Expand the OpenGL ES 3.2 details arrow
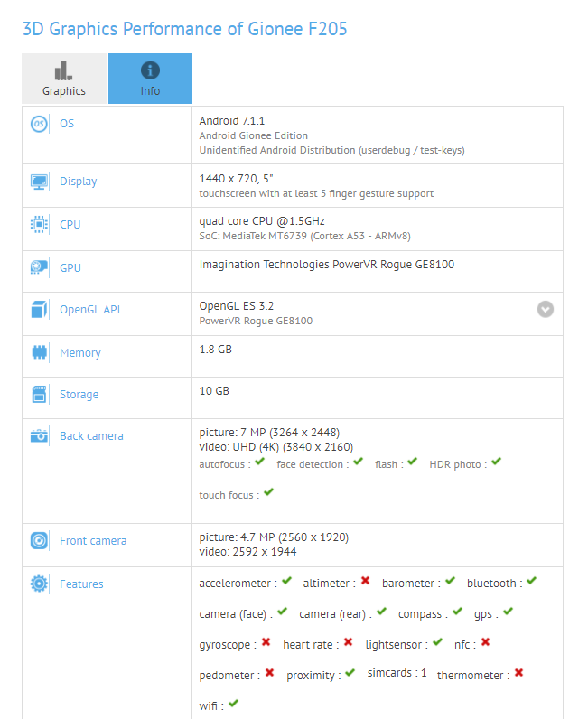The image size is (588, 719). click(x=546, y=310)
